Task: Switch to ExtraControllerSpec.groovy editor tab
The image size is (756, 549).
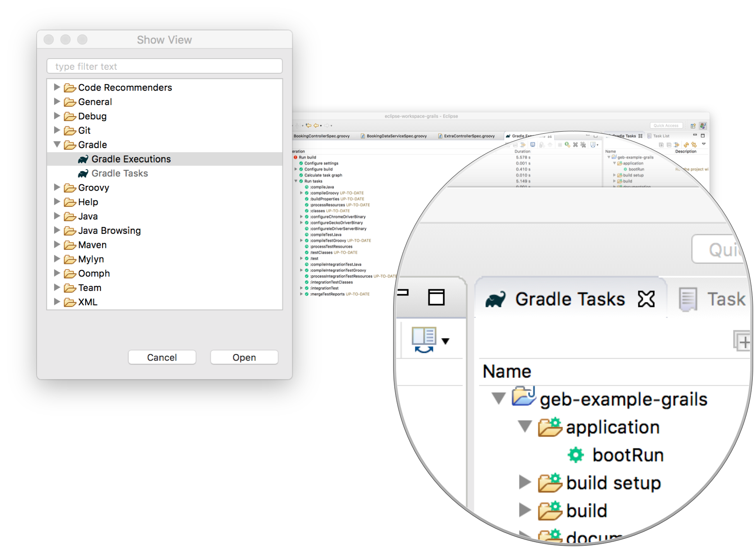Action: [x=467, y=136]
